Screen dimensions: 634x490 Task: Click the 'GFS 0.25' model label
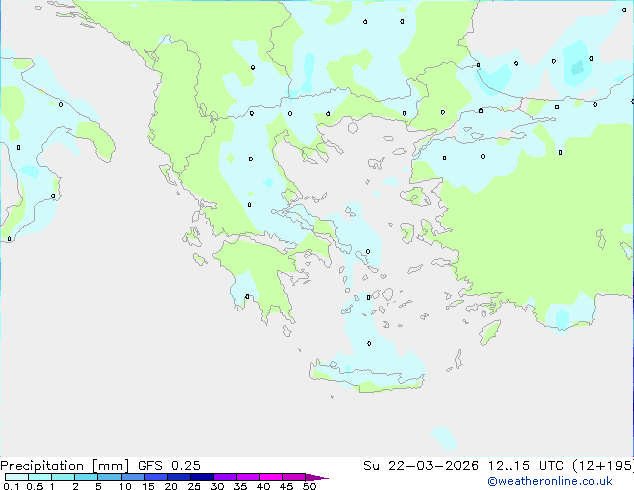point(169,466)
